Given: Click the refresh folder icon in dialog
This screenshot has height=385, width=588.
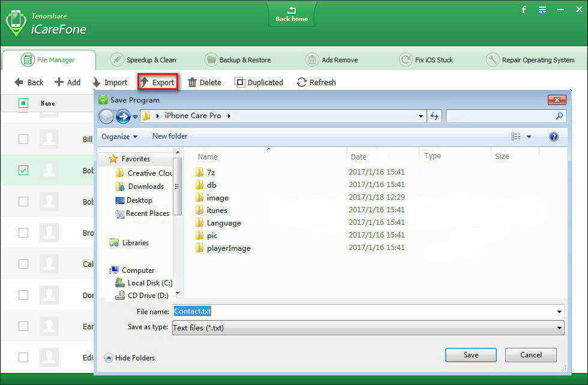Looking at the screenshot, I should tap(434, 116).
